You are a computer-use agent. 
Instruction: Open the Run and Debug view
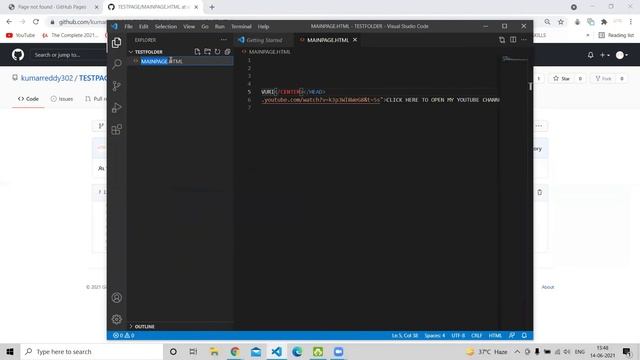point(117,107)
